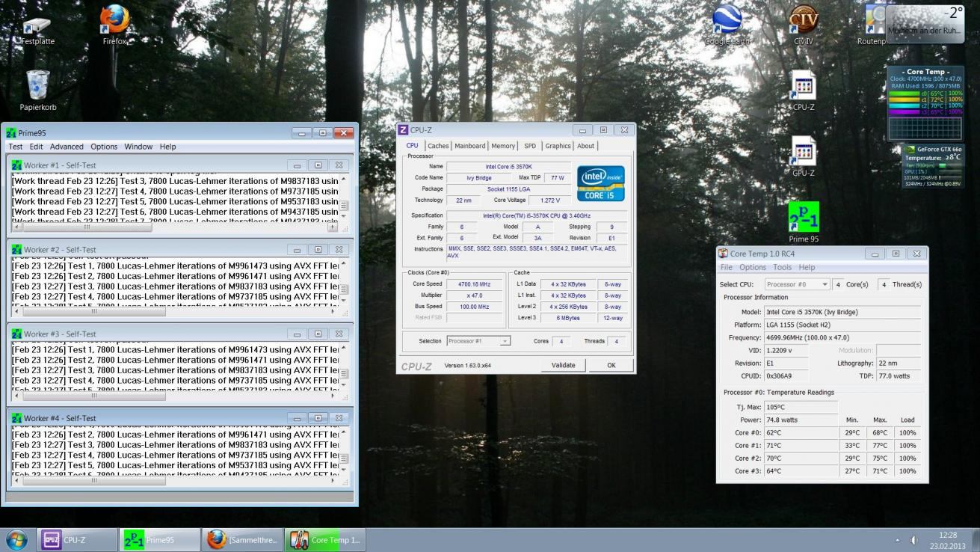Click the Worker #3 window icon

16,334
